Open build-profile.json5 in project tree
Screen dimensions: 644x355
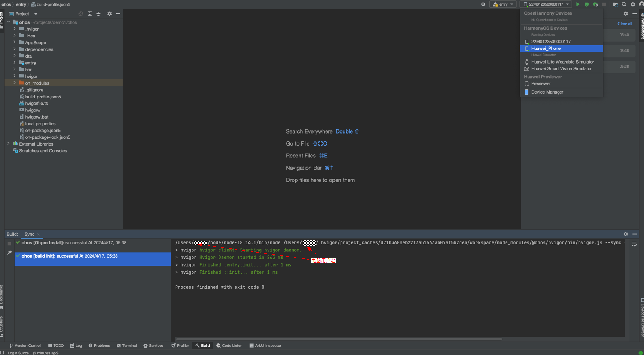point(43,97)
